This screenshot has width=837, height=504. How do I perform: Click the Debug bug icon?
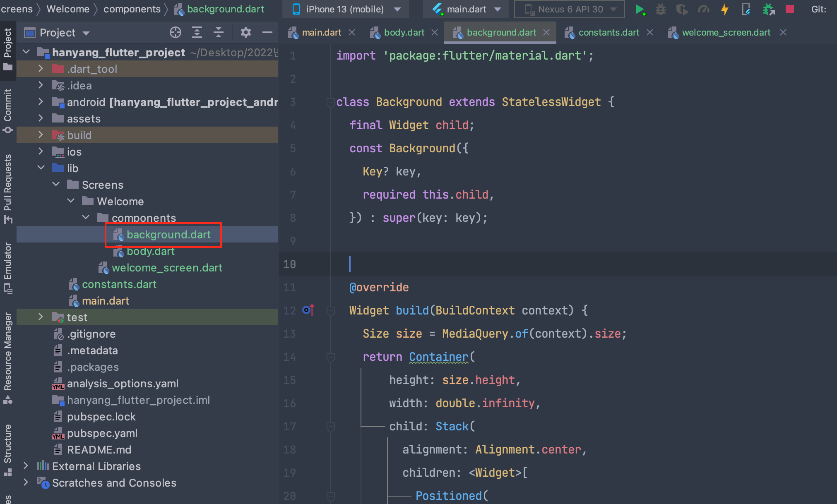click(661, 9)
